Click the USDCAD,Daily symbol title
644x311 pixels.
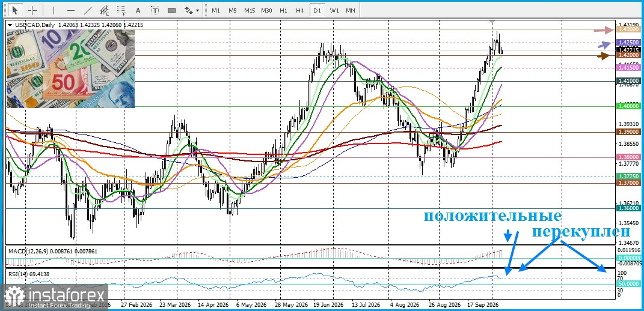click(x=34, y=25)
